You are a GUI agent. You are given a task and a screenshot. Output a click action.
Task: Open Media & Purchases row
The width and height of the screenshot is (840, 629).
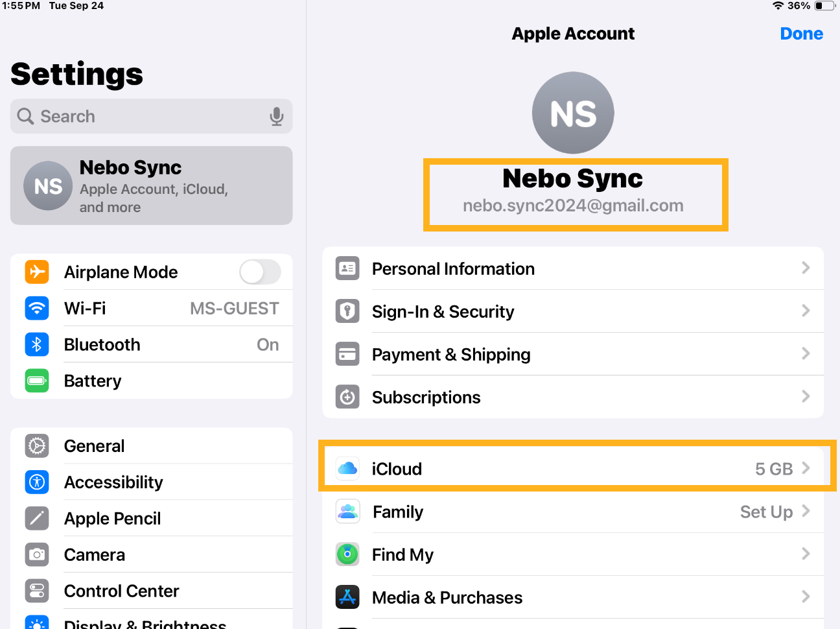click(x=573, y=597)
